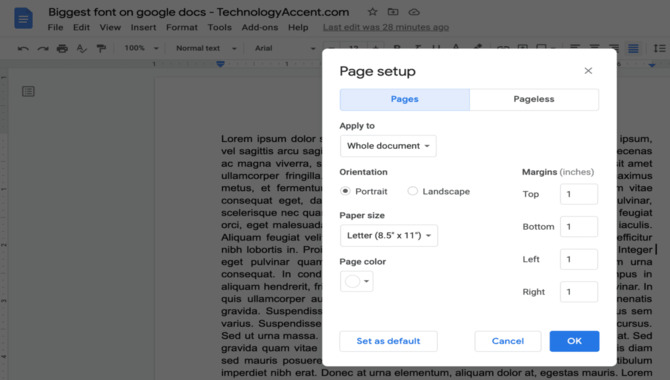
Task: Click the move to folder icon
Action: pyautogui.click(x=393, y=12)
